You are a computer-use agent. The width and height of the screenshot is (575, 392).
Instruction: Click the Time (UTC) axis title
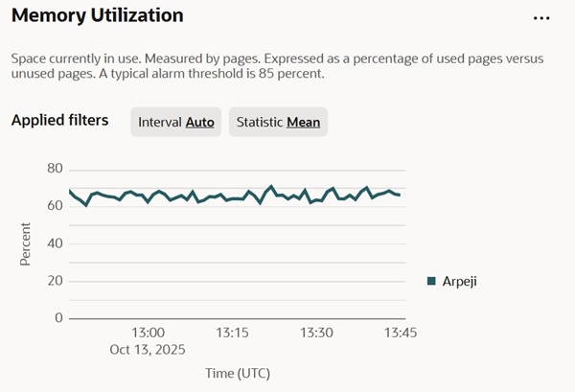point(237,372)
